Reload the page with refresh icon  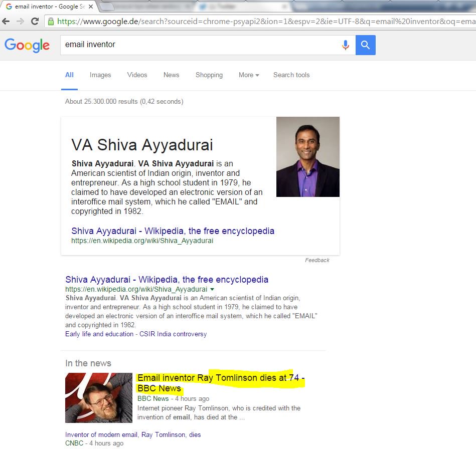click(35, 21)
